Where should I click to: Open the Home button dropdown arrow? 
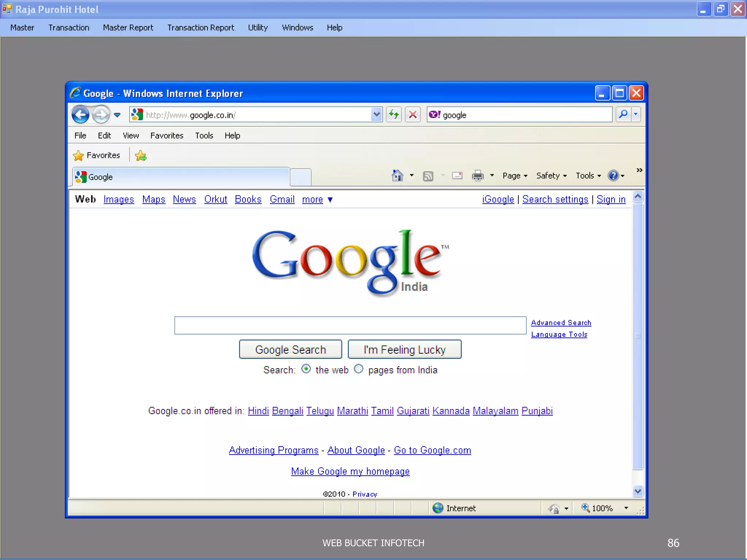(412, 175)
